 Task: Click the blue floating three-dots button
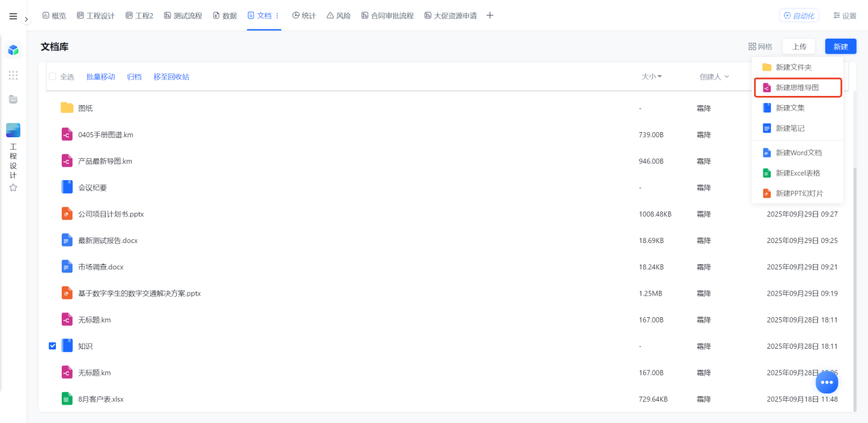(x=827, y=382)
